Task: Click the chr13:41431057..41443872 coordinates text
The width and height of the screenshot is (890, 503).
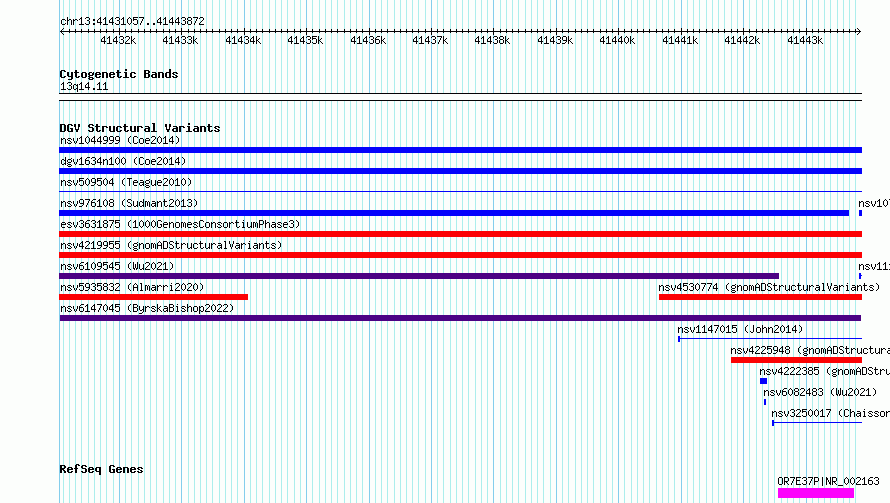Action: pos(132,22)
